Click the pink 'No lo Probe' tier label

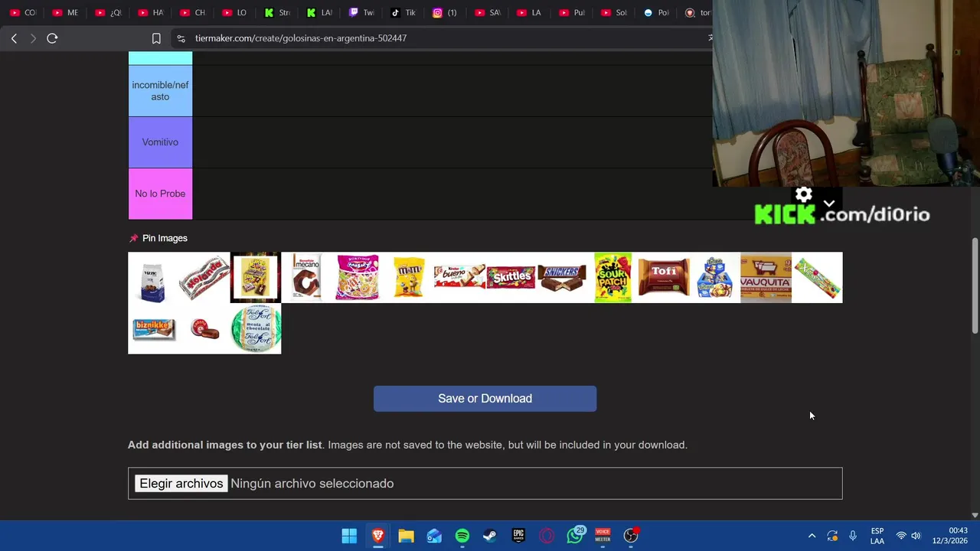pyautogui.click(x=160, y=194)
